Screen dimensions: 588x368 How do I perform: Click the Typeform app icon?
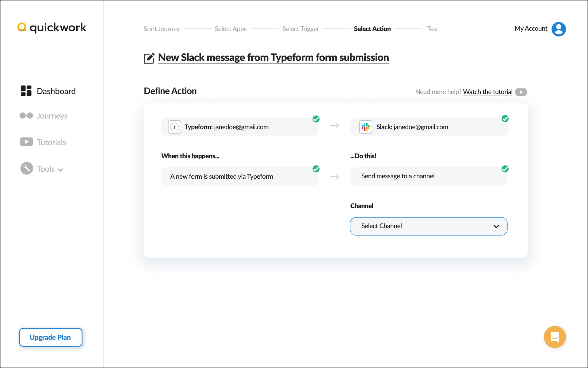174,127
